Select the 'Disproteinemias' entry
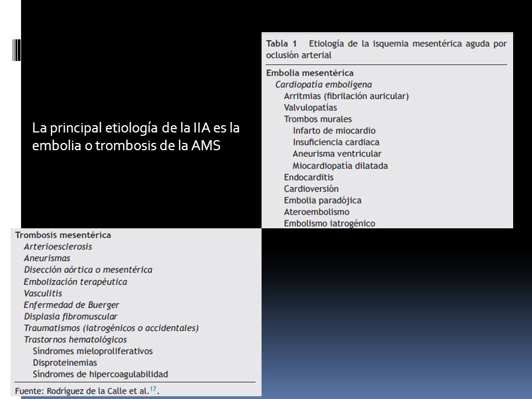532x399 pixels. tap(65, 362)
